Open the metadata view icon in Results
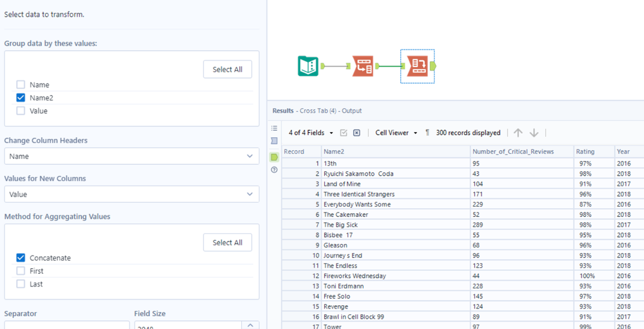 click(x=275, y=141)
